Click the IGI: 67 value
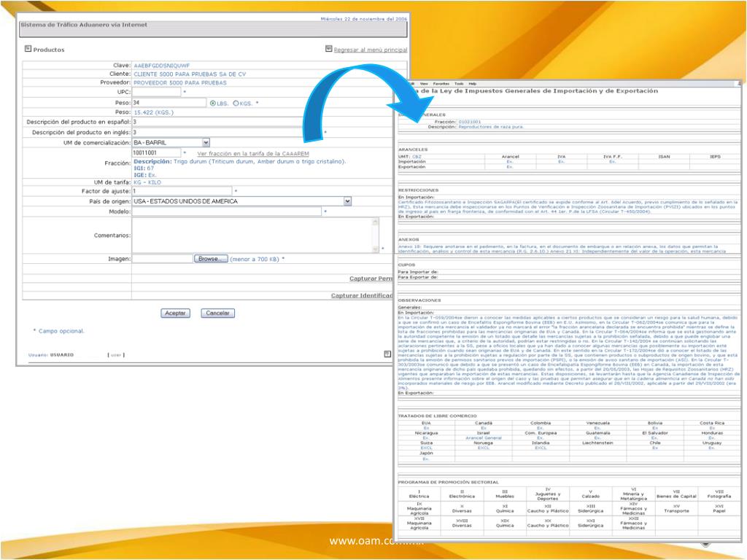The image size is (747, 560). pos(144,168)
